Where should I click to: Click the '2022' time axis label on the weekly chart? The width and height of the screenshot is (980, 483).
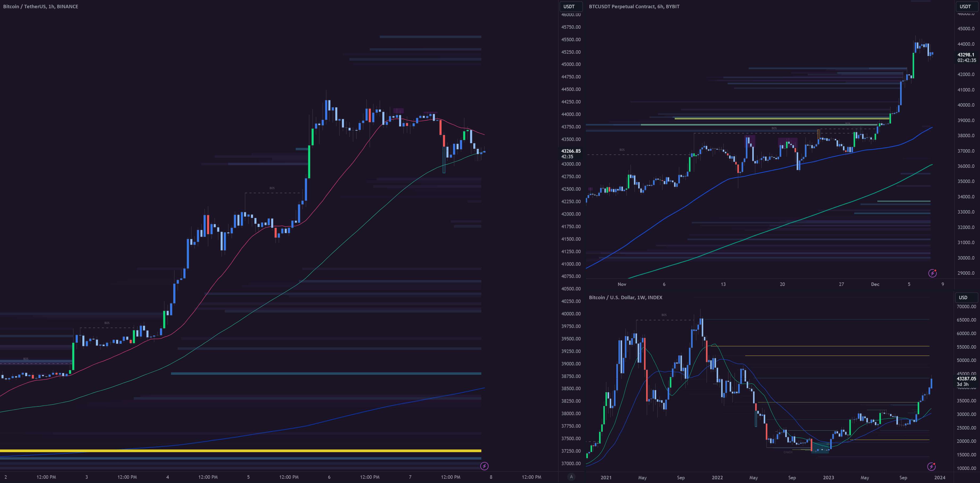pyautogui.click(x=717, y=477)
